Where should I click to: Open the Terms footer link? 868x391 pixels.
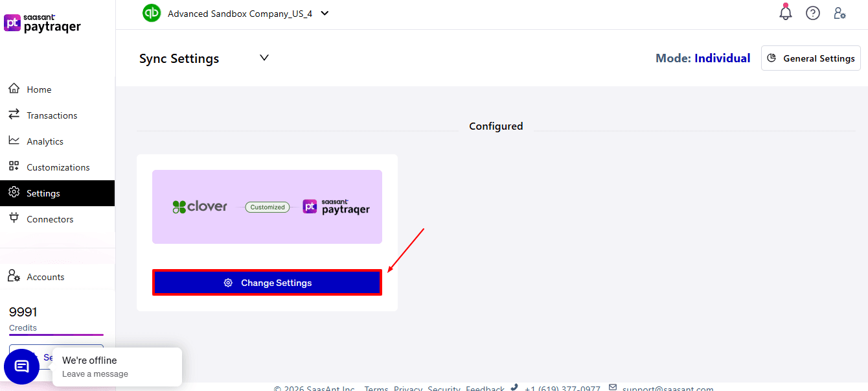(376, 388)
